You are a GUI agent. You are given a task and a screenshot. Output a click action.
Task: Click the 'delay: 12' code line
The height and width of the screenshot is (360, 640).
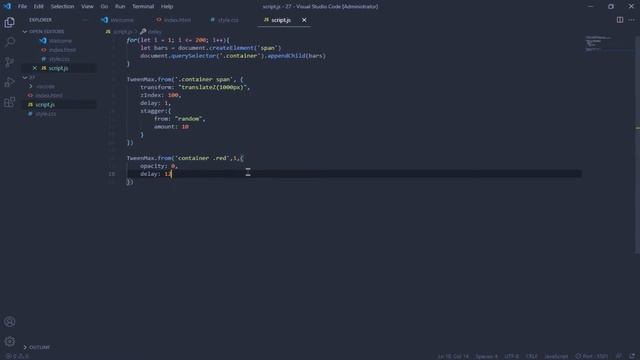point(155,174)
